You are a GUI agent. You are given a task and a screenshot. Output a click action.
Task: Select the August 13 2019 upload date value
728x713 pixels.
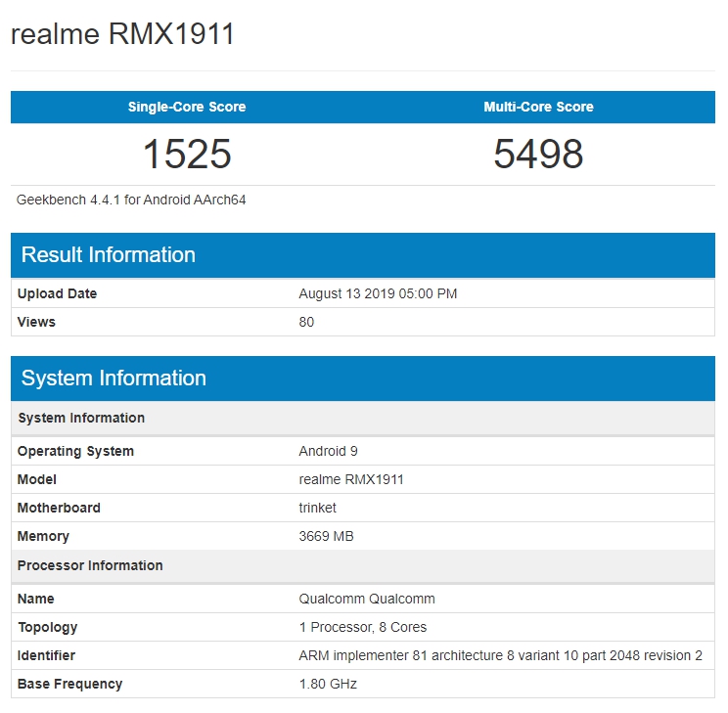pyautogui.click(x=378, y=293)
